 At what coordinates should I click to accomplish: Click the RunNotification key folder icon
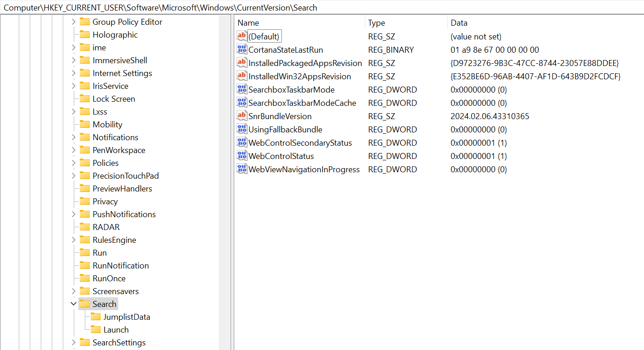(84, 265)
